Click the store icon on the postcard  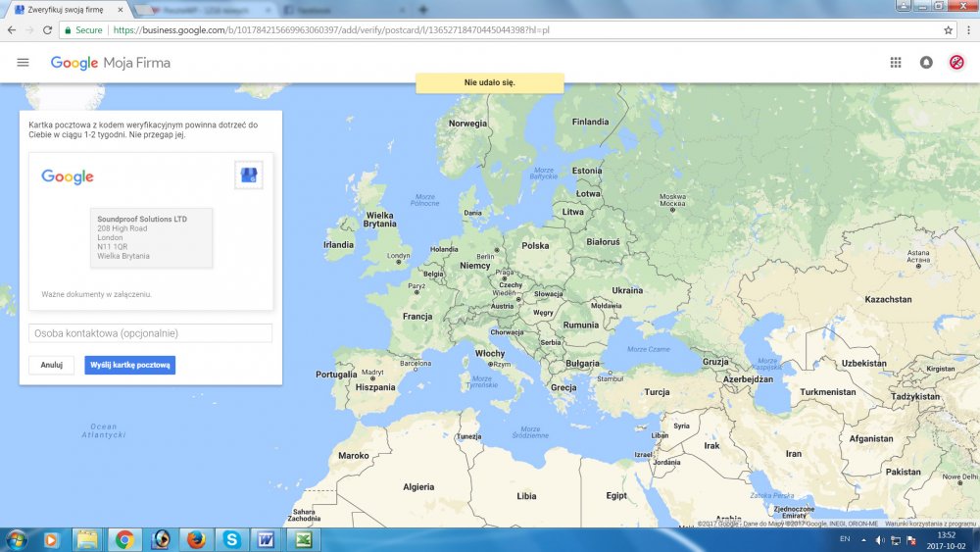249,176
